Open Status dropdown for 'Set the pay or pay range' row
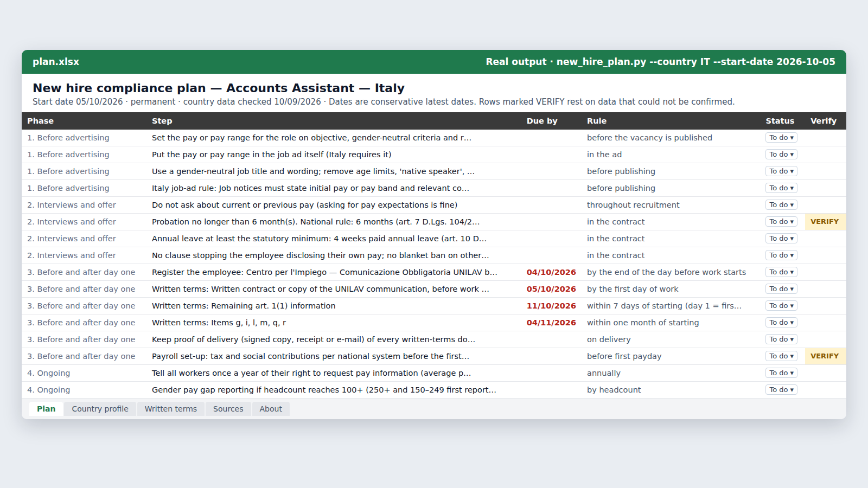Image resolution: width=868 pixels, height=488 pixels. pyautogui.click(x=781, y=138)
